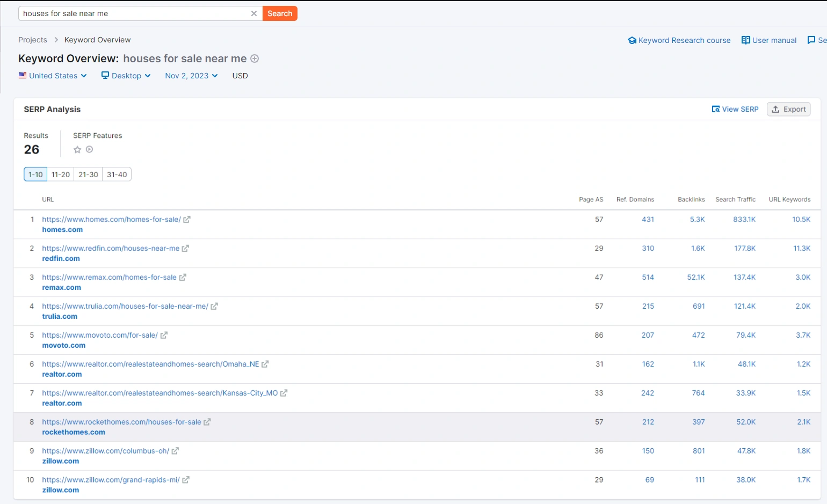The height and width of the screenshot is (504, 827).
Task: Click Backlinks value 691 for trulia.com
Action: coord(699,306)
